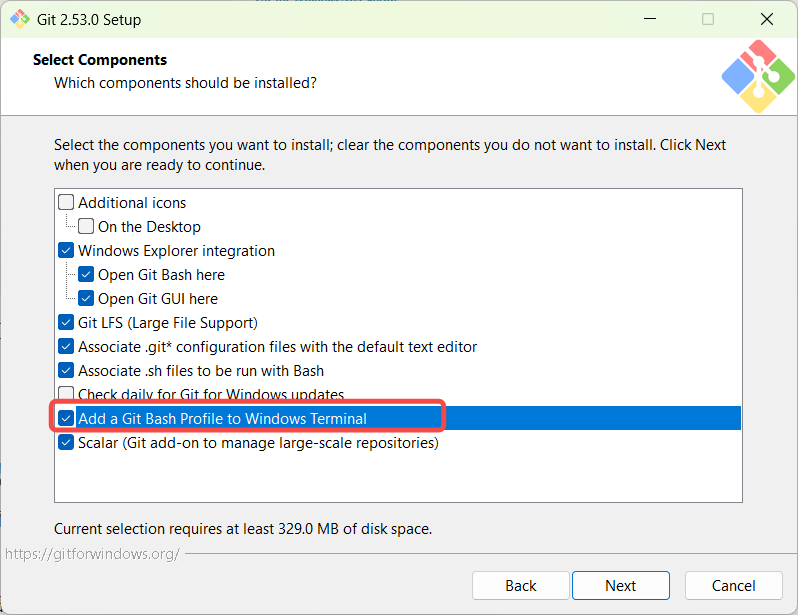This screenshot has width=798, height=615.
Task: Click the Git icon in the title bar
Action: point(19,19)
